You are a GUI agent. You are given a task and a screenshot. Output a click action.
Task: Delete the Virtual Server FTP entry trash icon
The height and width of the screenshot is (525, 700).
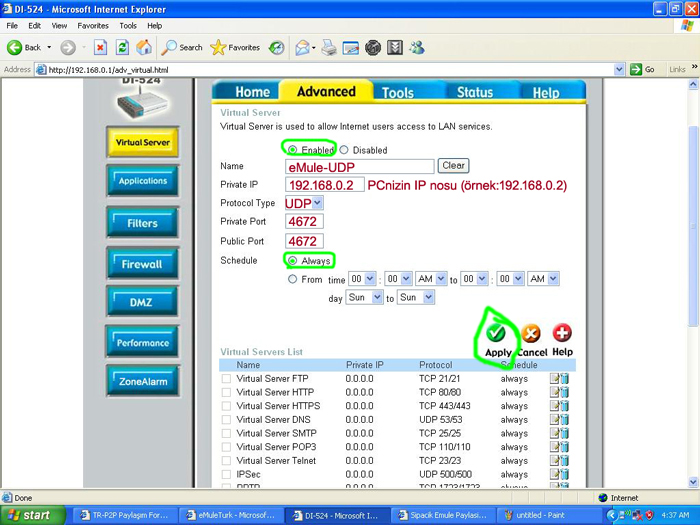[x=564, y=379]
